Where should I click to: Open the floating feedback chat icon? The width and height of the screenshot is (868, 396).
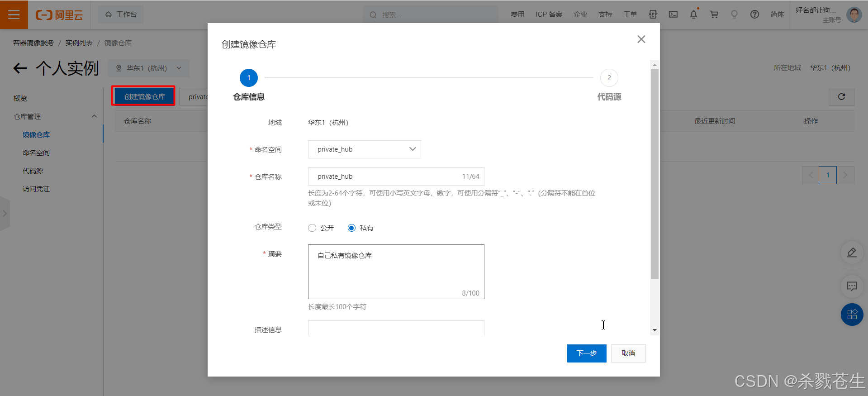(852, 286)
